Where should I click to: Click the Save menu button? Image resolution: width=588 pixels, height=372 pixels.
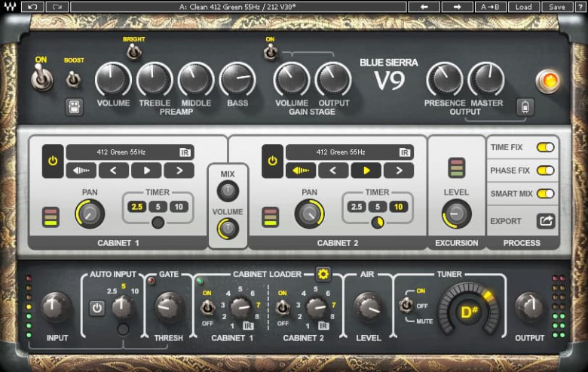[x=557, y=7]
